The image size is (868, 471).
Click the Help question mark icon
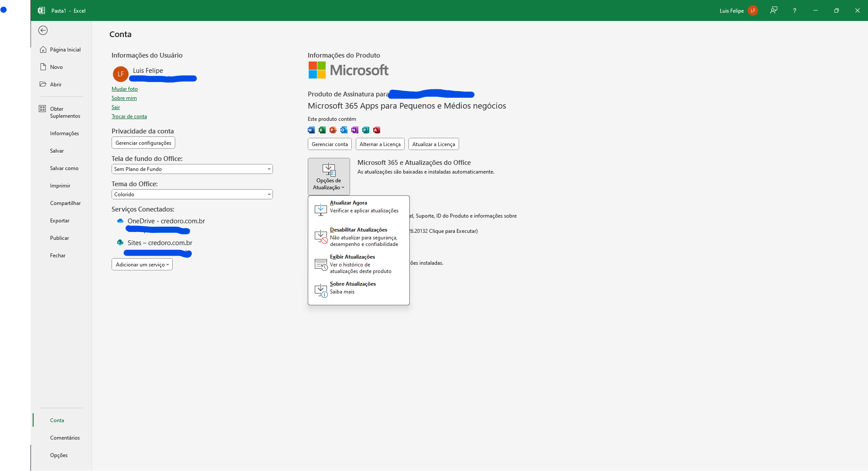point(795,10)
